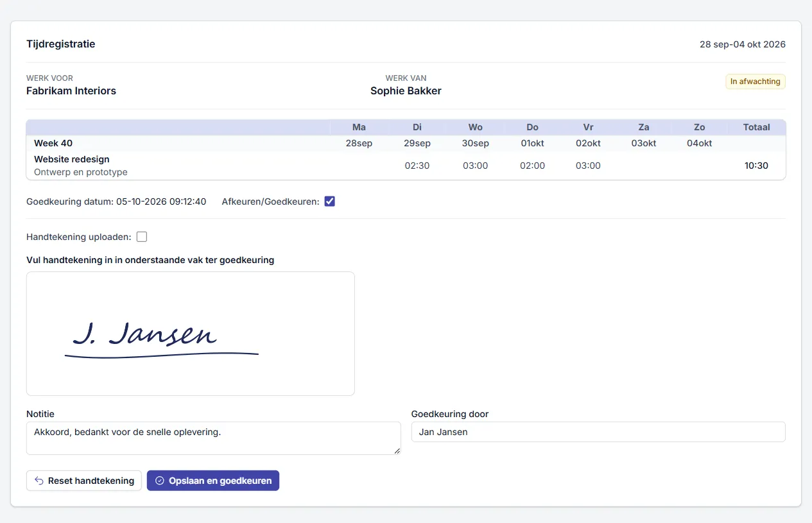Viewport: 812px width, 523px height.
Task: Click the 30sep date cell
Action: pyautogui.click(x=476, y=143)
